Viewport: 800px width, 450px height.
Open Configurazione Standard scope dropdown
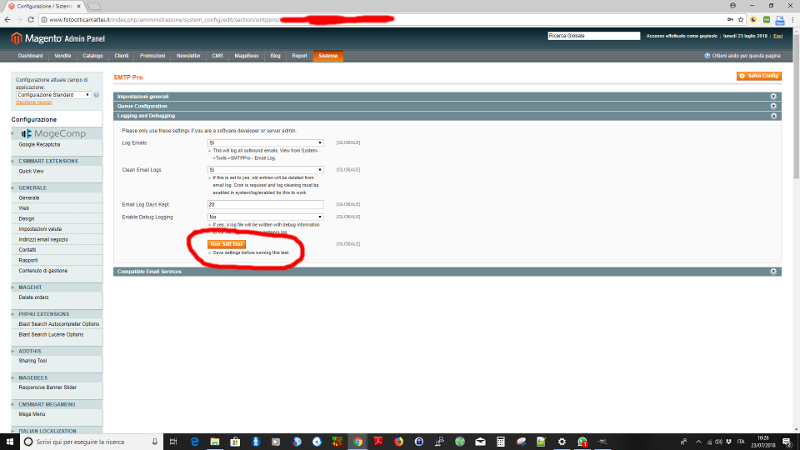pos(54,95)
